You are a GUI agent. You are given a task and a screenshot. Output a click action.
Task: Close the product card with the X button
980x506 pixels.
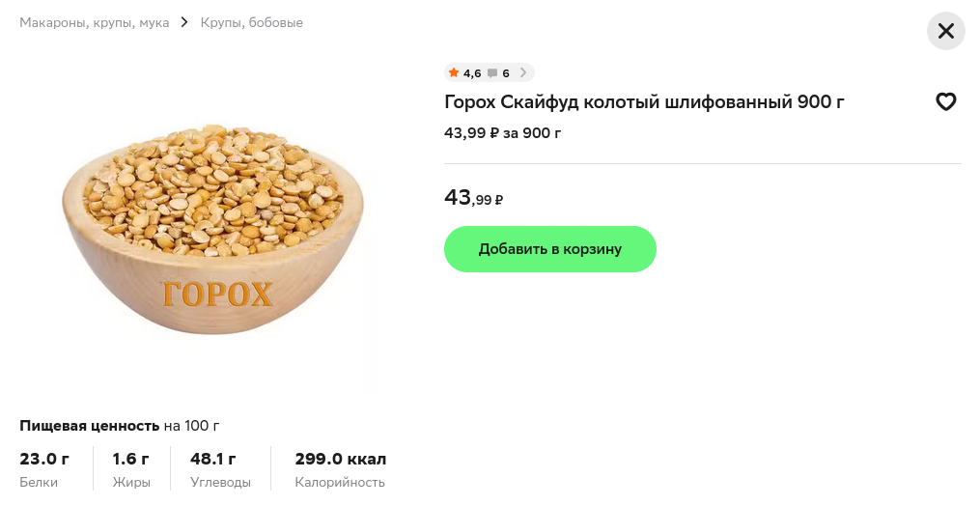point(946,31)
